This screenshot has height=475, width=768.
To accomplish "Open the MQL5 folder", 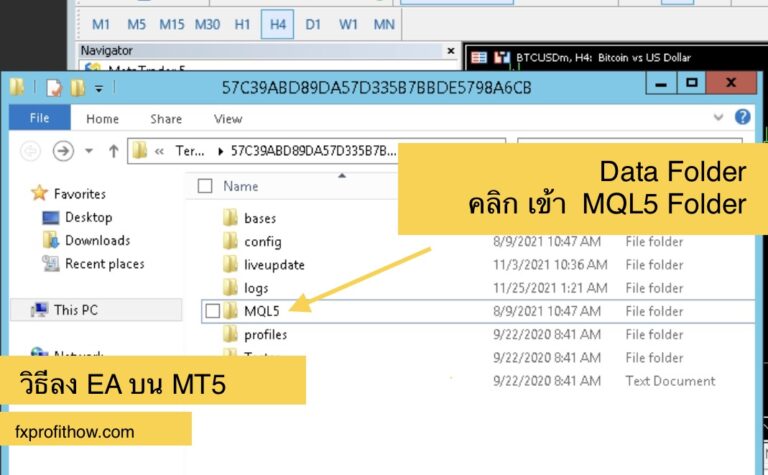I will pyautogui.click(x=261, y=311).
